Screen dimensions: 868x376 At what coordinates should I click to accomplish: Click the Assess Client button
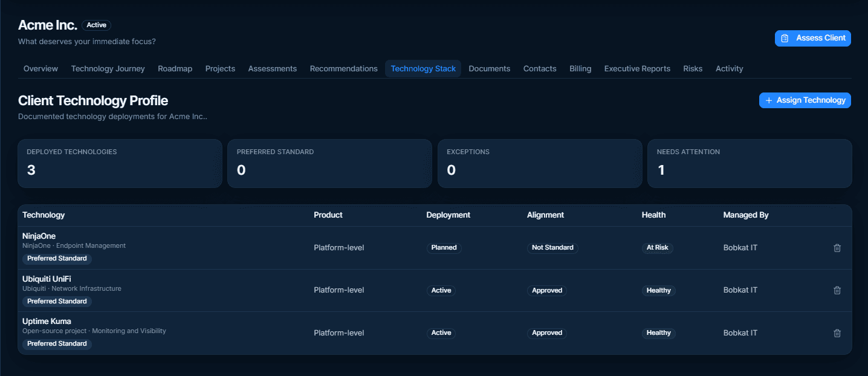813,38
